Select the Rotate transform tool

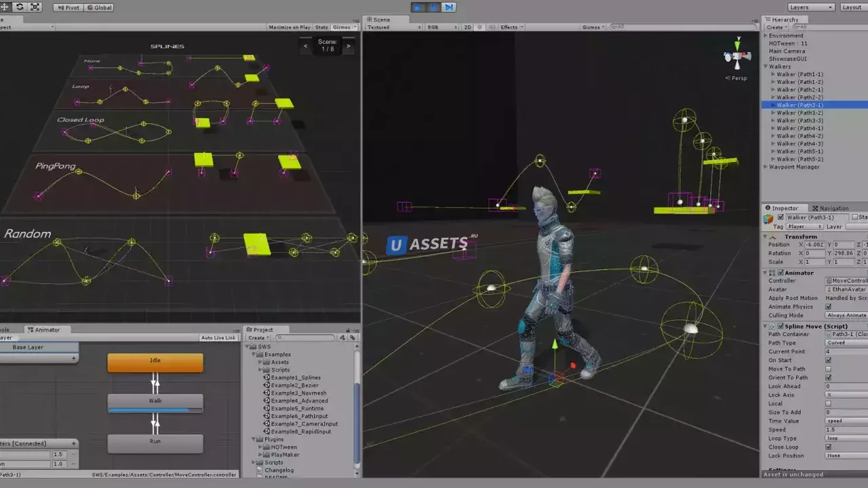(x=19, y=7)
